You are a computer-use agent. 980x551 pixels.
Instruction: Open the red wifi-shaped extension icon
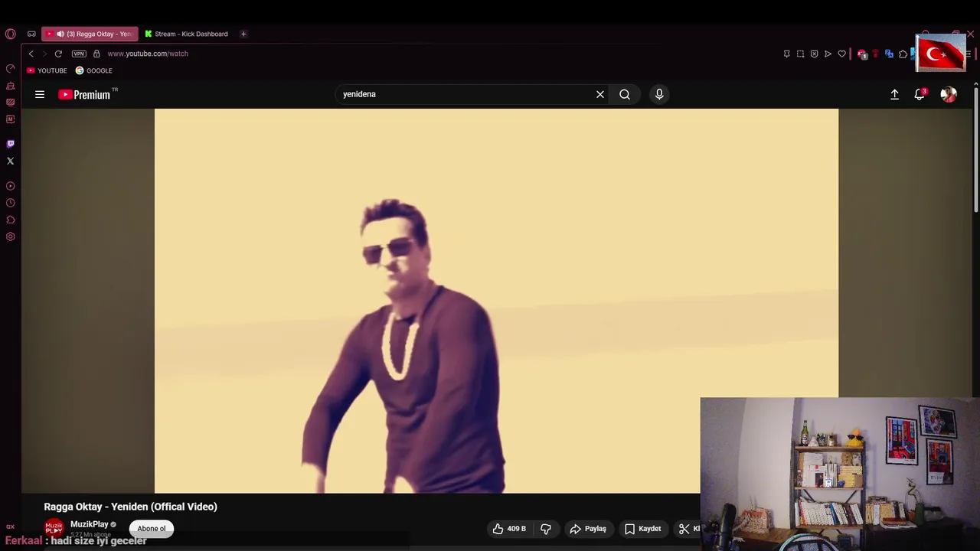click(875, 54)
